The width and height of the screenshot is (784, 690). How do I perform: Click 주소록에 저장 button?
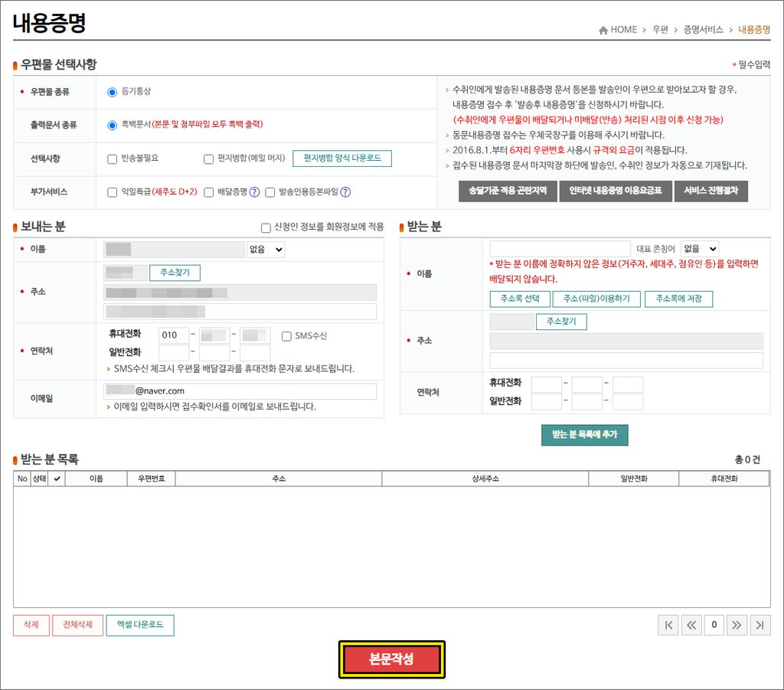pos(678,299)
